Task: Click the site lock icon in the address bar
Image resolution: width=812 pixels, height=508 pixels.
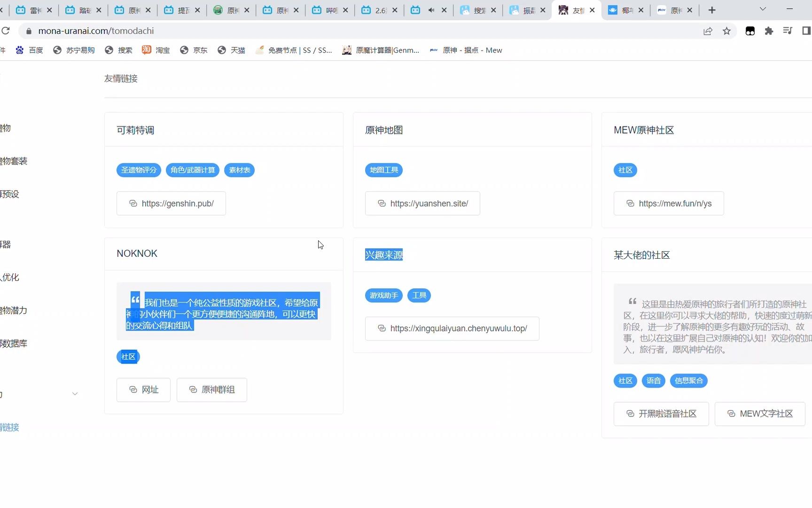Action: tap(29, 31)
